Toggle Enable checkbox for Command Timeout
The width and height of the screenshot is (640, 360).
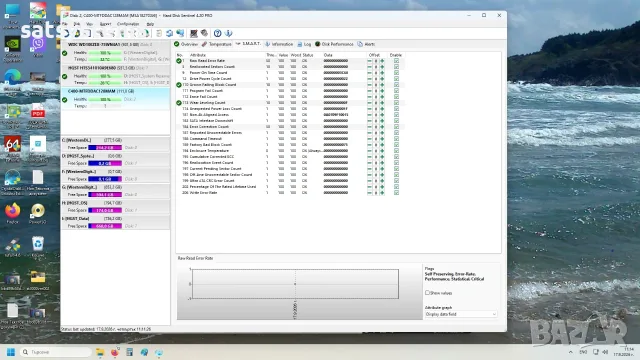(396, 139)
